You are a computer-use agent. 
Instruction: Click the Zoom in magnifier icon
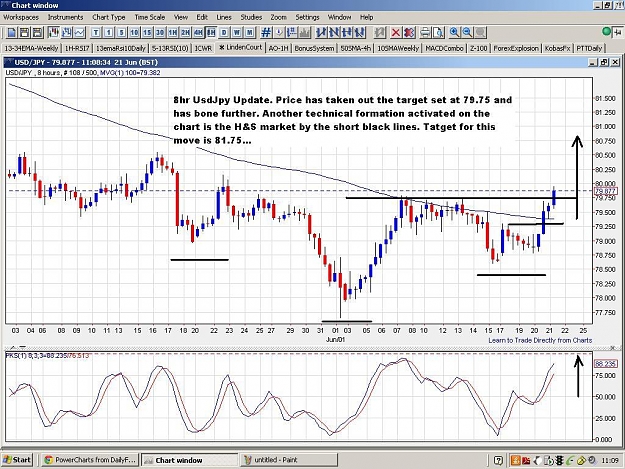(x=454, y=32)
